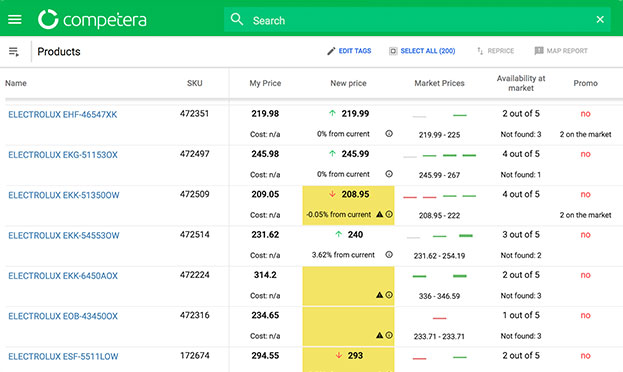Click market price bars for 245.99 - 267
The width and height of the screenshot is (623, 372).
coord(439,155)
